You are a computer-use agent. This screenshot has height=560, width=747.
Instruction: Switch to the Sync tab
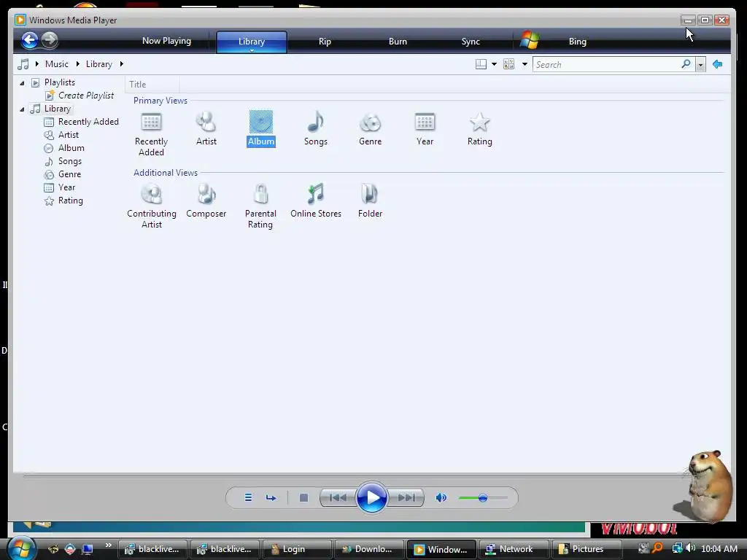(x=471, y=42)
